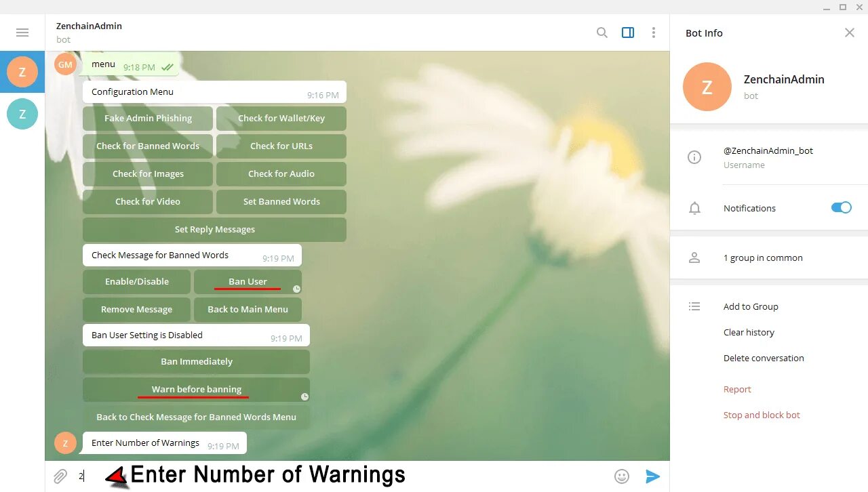Close the Bot Info panel
The image size is (868, 492).
point(849,33)
